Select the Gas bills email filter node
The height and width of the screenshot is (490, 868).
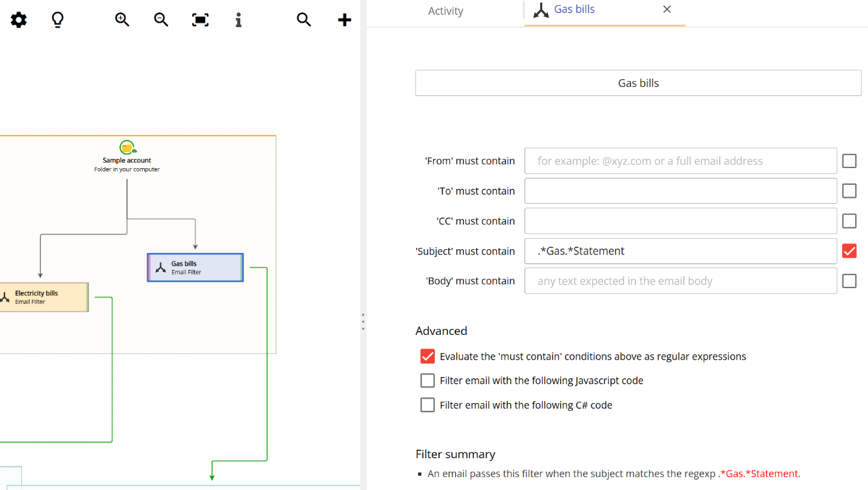[x=195, y=267]
